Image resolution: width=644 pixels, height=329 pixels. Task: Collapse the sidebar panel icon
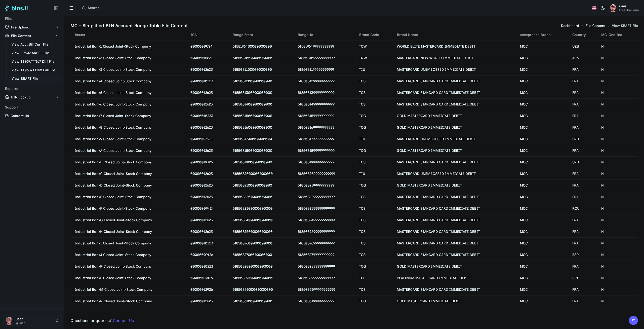point(56,8)
